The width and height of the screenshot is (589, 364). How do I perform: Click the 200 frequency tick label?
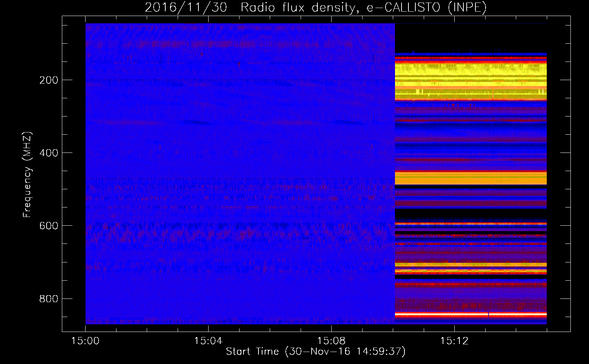pyautogui.click(x=49, y=80)
